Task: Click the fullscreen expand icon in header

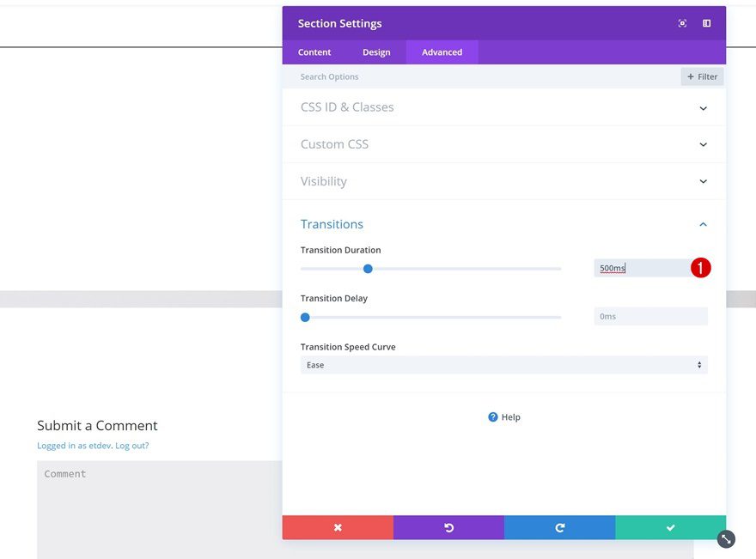Action: click(x=682, y=23)
